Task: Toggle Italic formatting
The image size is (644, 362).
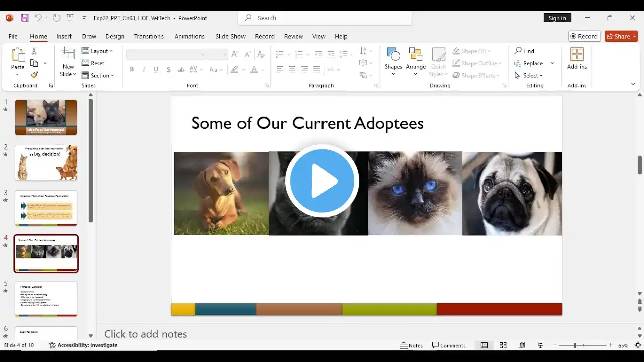Action: [x=144, y=69]
